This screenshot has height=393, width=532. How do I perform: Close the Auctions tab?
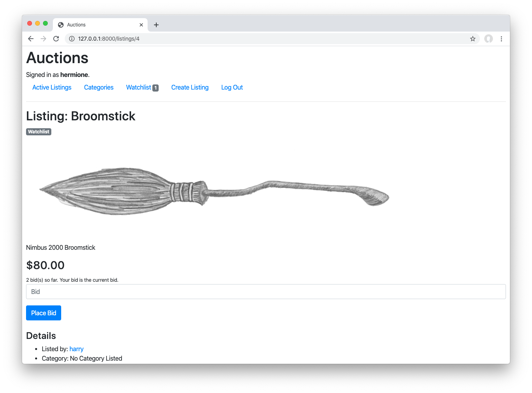point(141,24)
